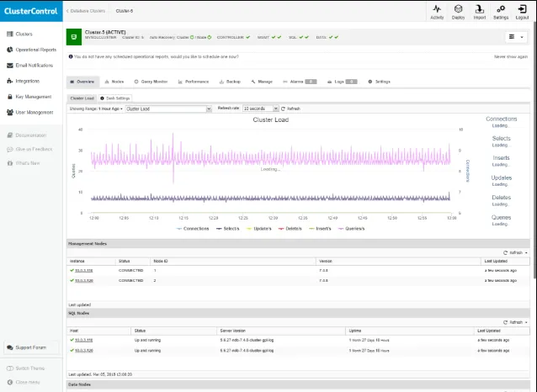537x392 pixels.
Task: Click Data Nodes section header
Action: click(x=298, y=384)
